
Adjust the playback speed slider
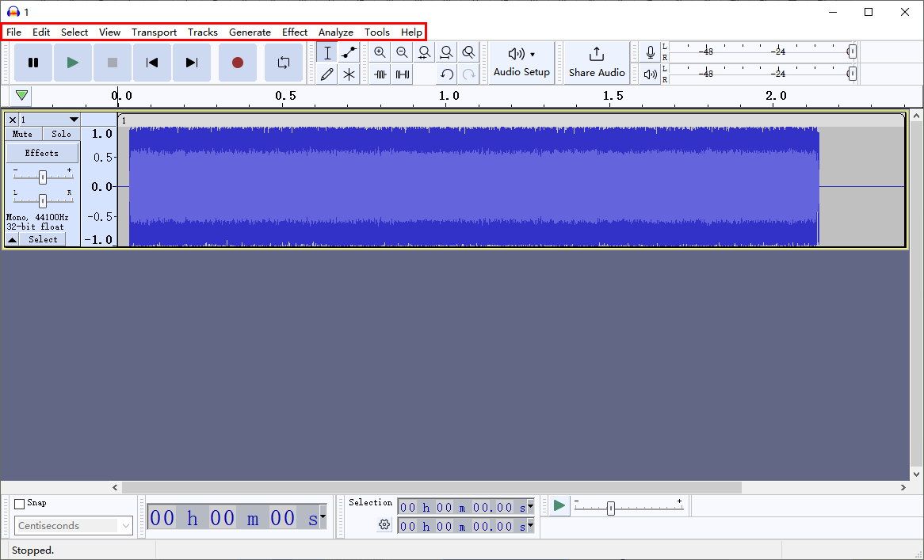pos(611,508)
